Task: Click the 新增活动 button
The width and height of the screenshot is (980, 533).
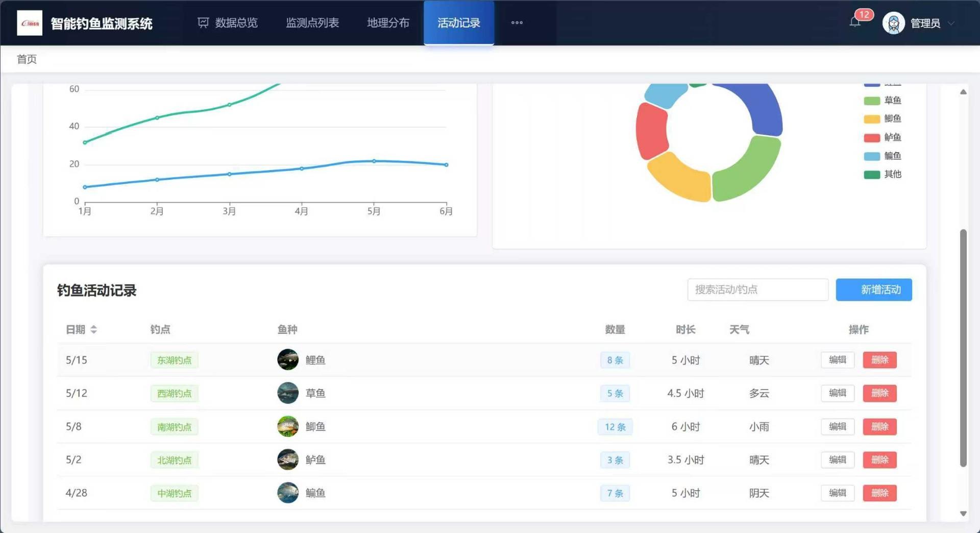Action: pos(873,290)
